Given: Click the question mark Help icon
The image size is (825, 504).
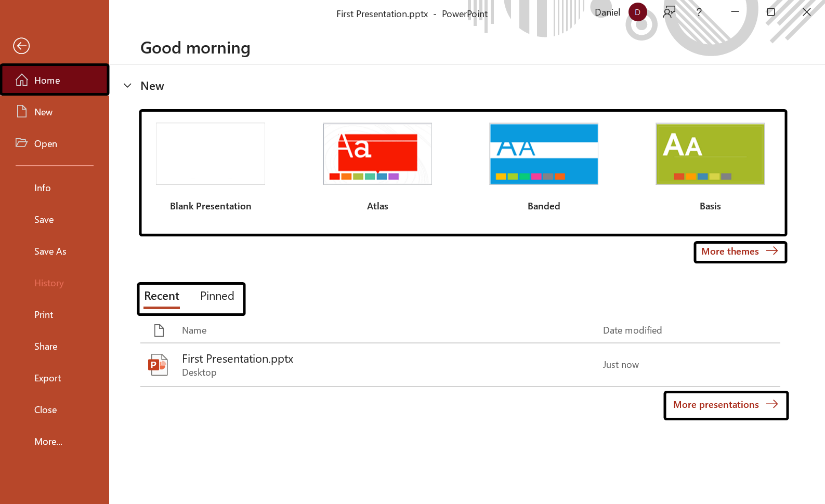Looking at the screenshot, I should (699, 12).
